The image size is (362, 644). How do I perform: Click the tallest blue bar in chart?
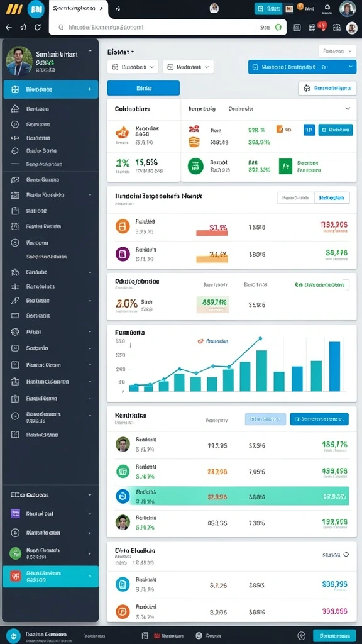[x=334, y=367]
